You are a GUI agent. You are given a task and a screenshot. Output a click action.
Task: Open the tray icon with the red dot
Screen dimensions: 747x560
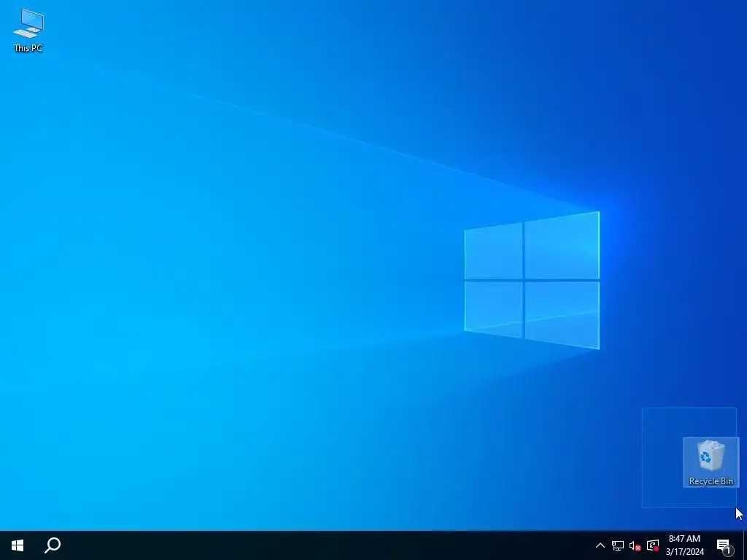[653, 545]
